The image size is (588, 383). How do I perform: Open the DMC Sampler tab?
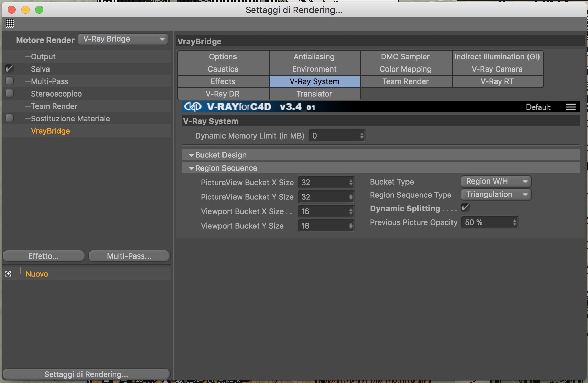(x=406, y=57)
